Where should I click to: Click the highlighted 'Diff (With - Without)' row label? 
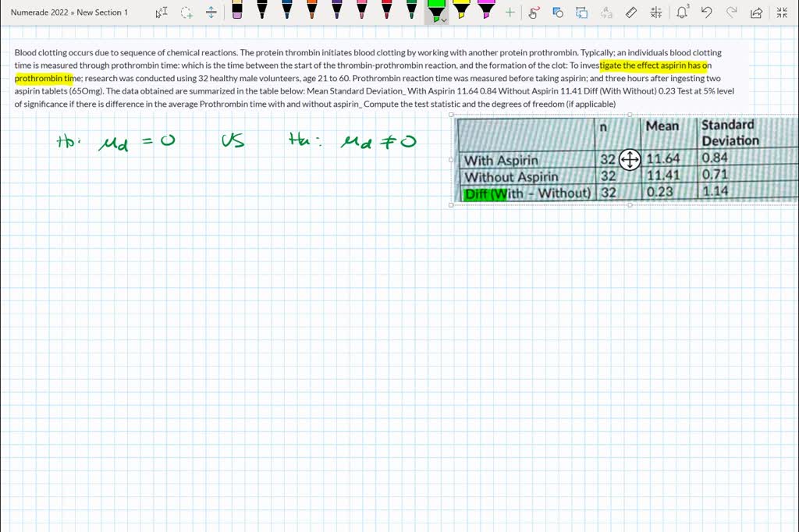point(527,193)
